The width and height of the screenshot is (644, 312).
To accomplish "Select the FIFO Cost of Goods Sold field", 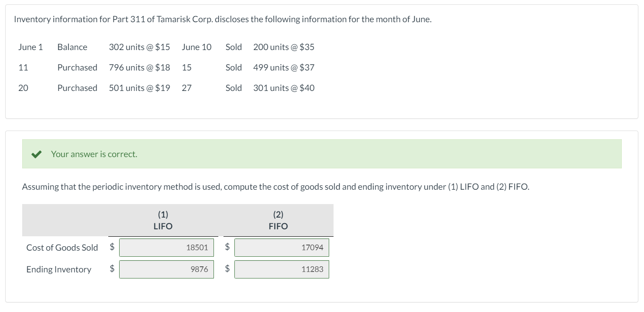I will tap(282, 248).
